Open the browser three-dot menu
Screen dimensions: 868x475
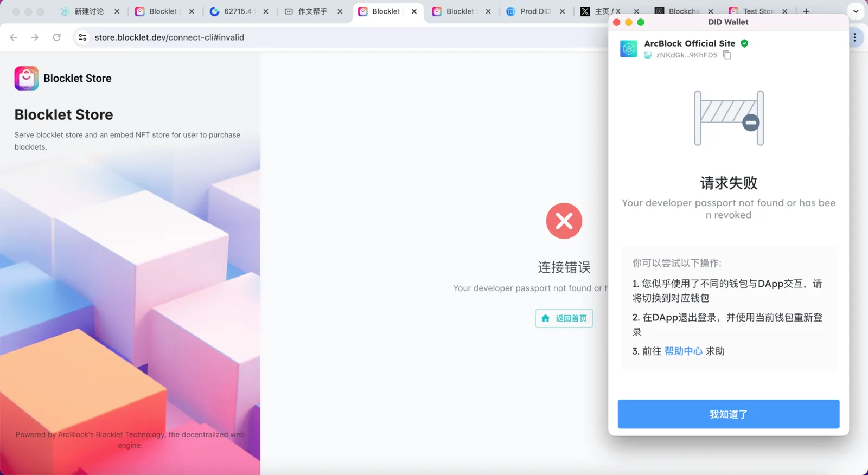pos(854,37)
